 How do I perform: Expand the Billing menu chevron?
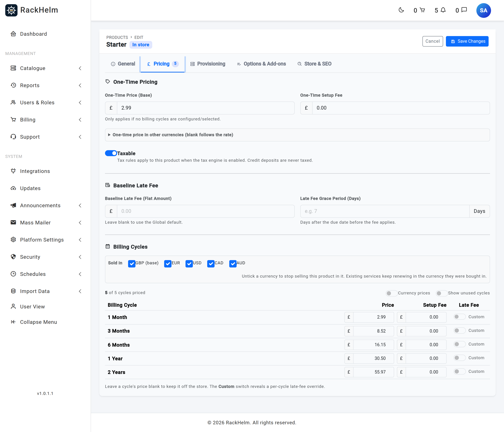80,120
